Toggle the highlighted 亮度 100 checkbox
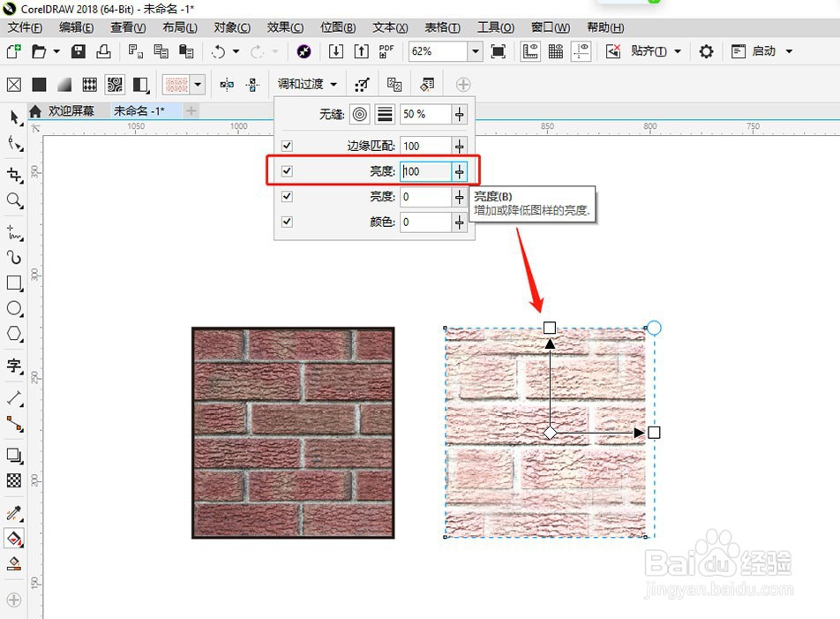This screenshot has height=619, width=840. point(287,171)
